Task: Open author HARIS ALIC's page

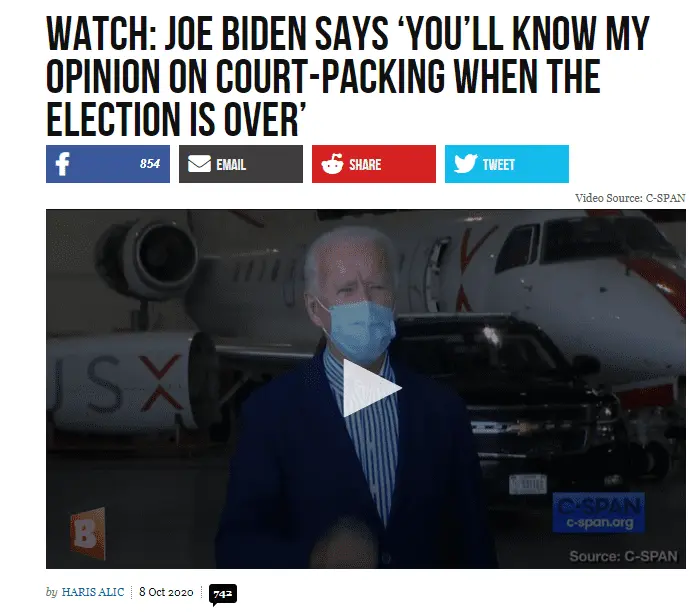Action: click(93, 592)
